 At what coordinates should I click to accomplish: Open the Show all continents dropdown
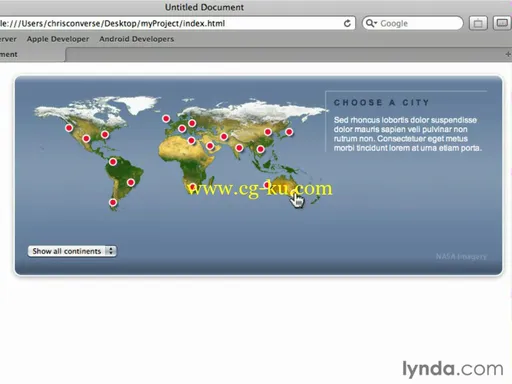[x=72, y=251]
